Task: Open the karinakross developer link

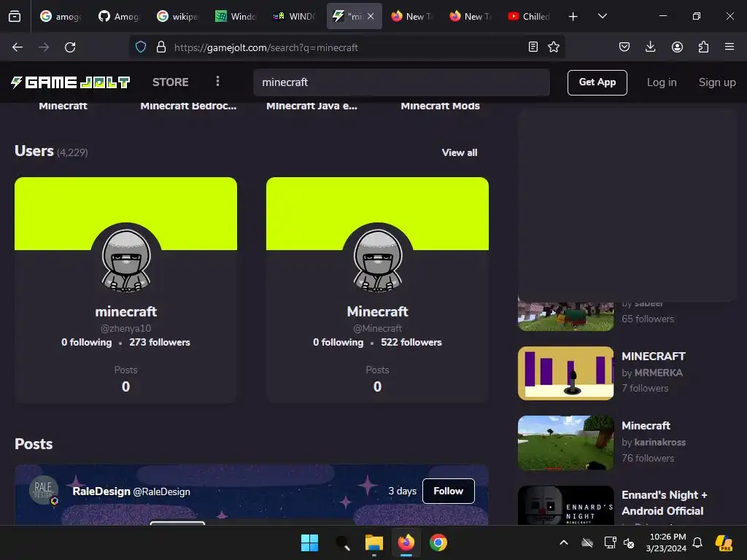Action: [x=659, y=442]
